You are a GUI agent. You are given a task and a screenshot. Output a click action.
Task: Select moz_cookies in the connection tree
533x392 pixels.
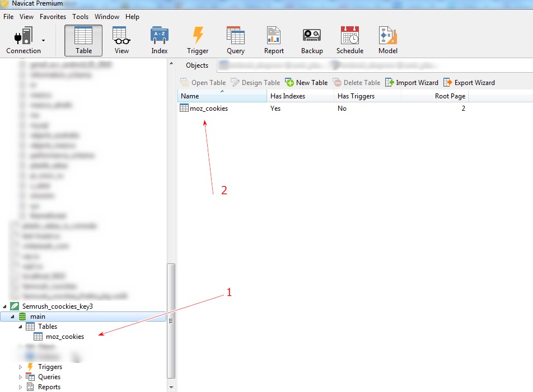pyautogui.click(x=65, y=337)
